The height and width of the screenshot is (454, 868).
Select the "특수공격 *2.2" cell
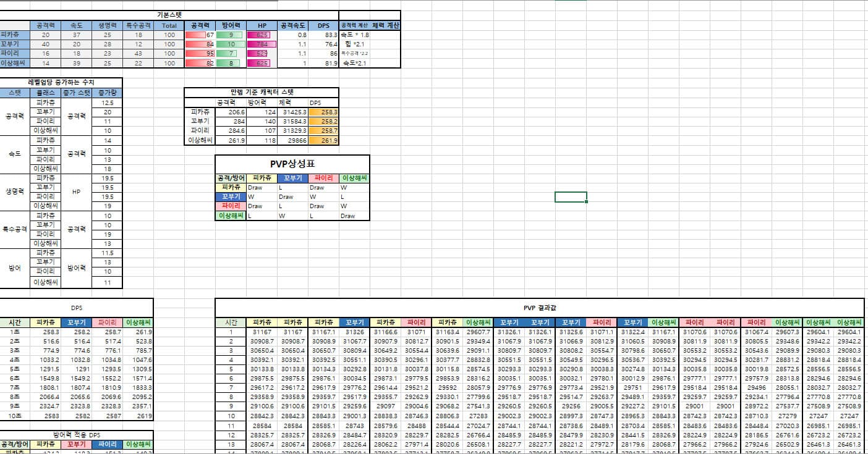pos(354,54)
